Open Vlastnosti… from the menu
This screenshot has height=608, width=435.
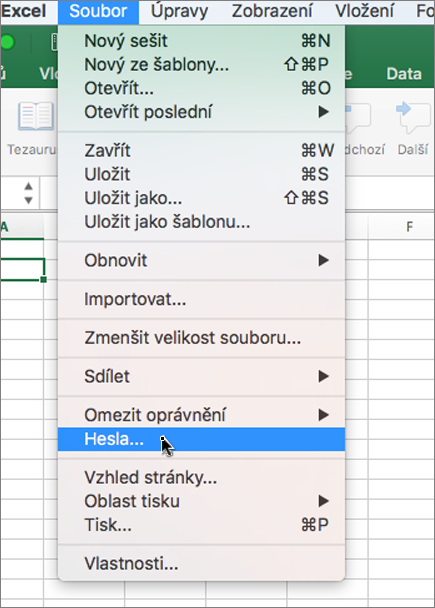tap(201, 563)
